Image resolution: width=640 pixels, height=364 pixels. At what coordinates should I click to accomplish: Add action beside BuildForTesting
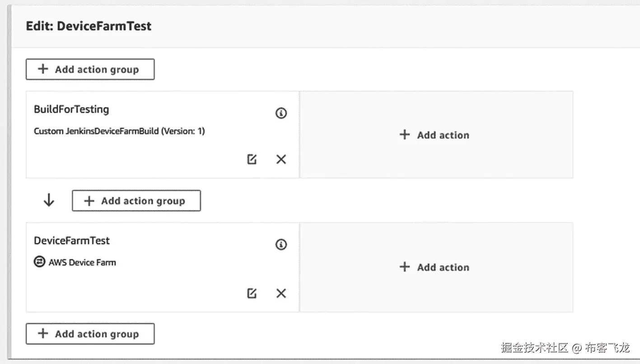[x=435, y=135]
